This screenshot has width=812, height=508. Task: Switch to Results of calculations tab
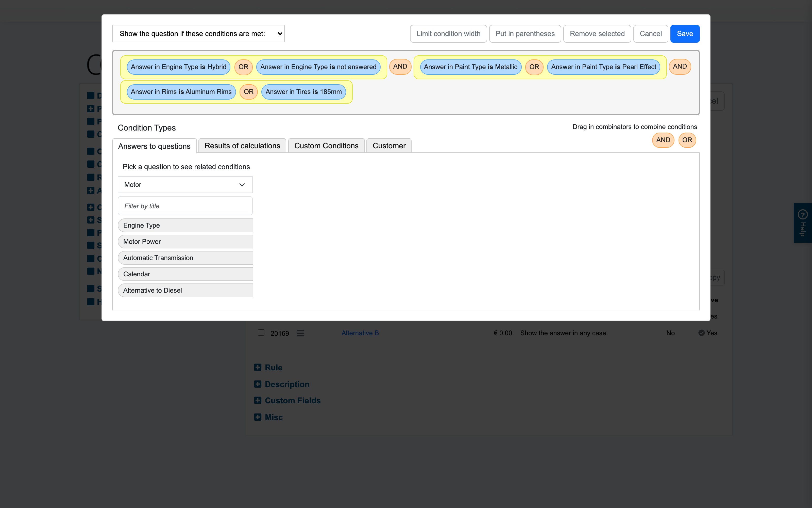point(242,146)
